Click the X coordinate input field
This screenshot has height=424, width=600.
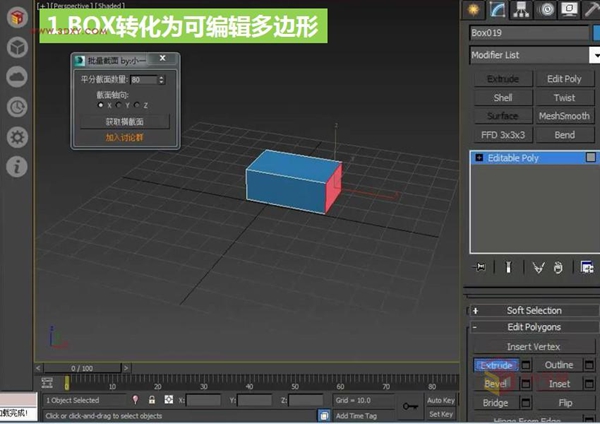pos(203,400)
